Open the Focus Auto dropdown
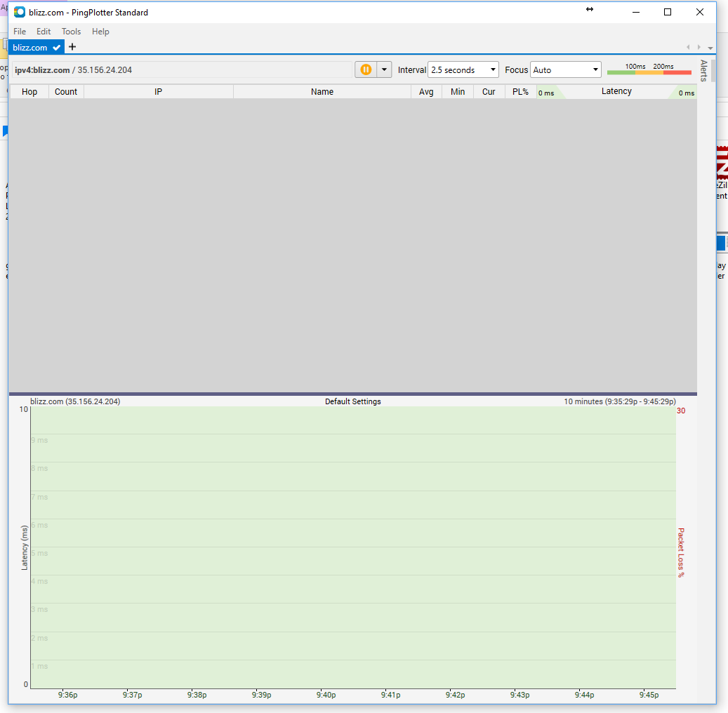This screenshot has width=728, height=713. (x=566, y=69)
